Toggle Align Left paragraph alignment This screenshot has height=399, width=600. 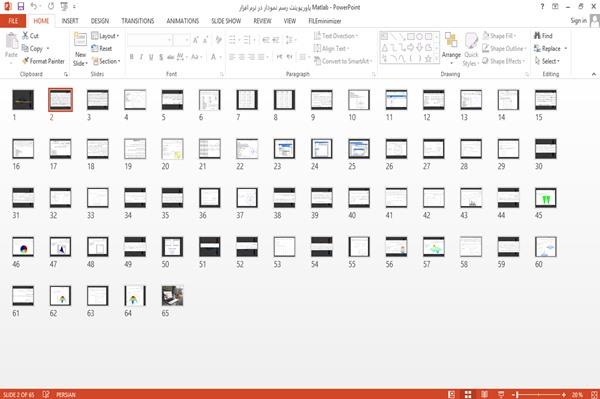232,57
